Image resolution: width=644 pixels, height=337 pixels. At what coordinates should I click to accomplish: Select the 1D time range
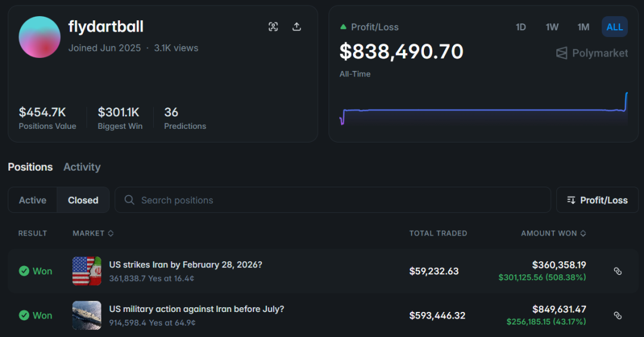[521, 27]
